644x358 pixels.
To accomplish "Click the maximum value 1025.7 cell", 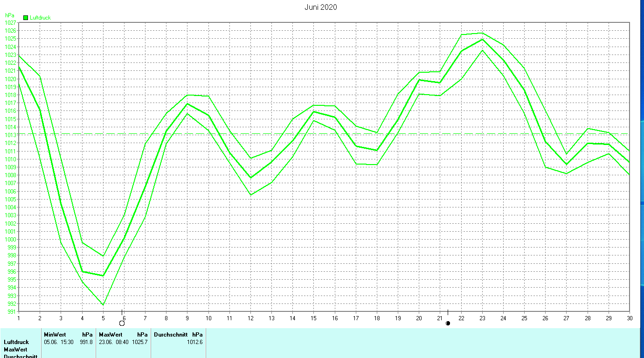I will (140, 342).
